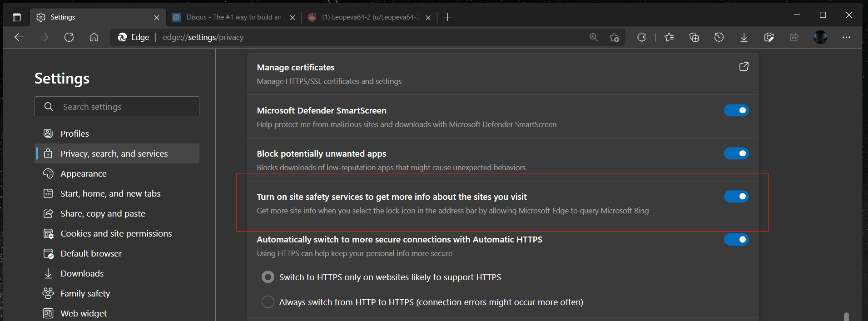This screenshot has width=868, height=321.
Task: Click the Edge logo in the address bar
Action: tap(122, 37)
